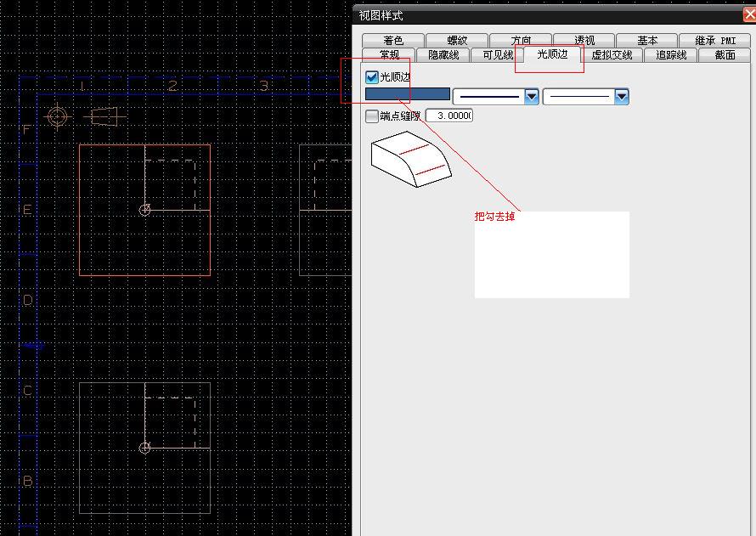
Task: Click the end gap value field
Action: [449, 116]
